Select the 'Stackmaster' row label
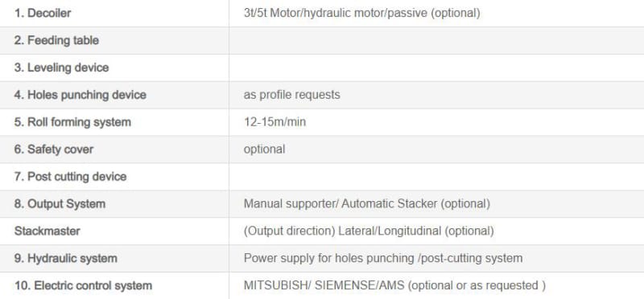This screenshot has width=644, height=299. pyautogui.click(x=47, y=231)
